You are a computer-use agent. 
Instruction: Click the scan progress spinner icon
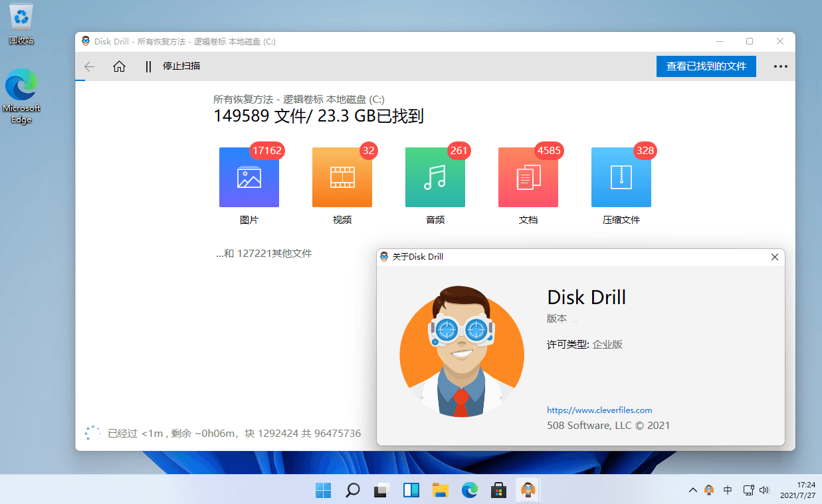pyautogui.click(x=92, y=433)
